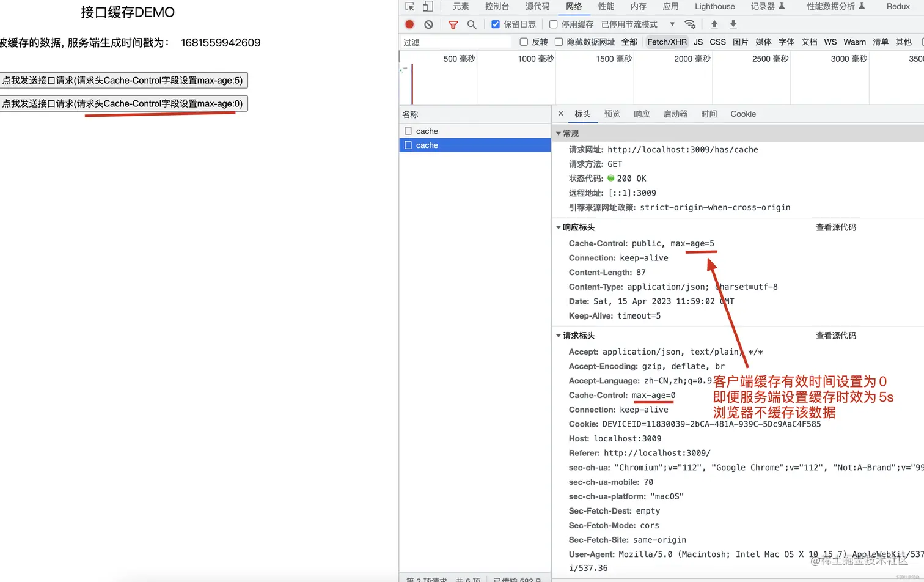Click the 1000 毫秒 timeline marker
The height and width of the screenshot is (582, 924).
click(x=535, y=59)
